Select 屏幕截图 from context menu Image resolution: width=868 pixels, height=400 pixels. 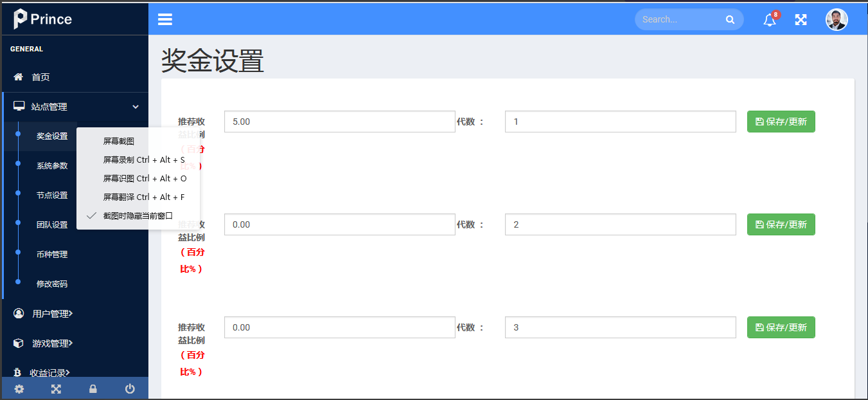point(119,141)
